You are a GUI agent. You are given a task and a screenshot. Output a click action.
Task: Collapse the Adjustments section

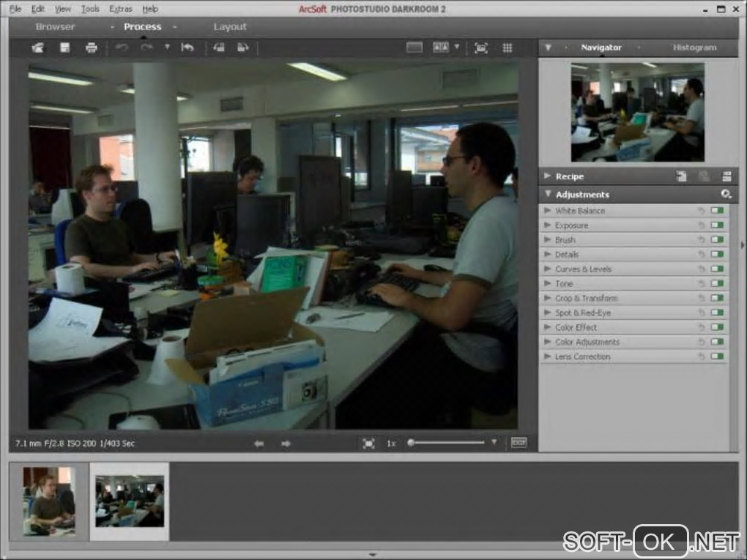(x=548, y=194)
